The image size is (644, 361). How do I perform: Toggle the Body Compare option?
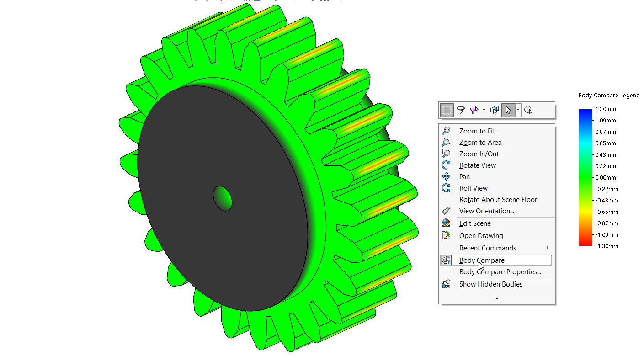point(482,260)
